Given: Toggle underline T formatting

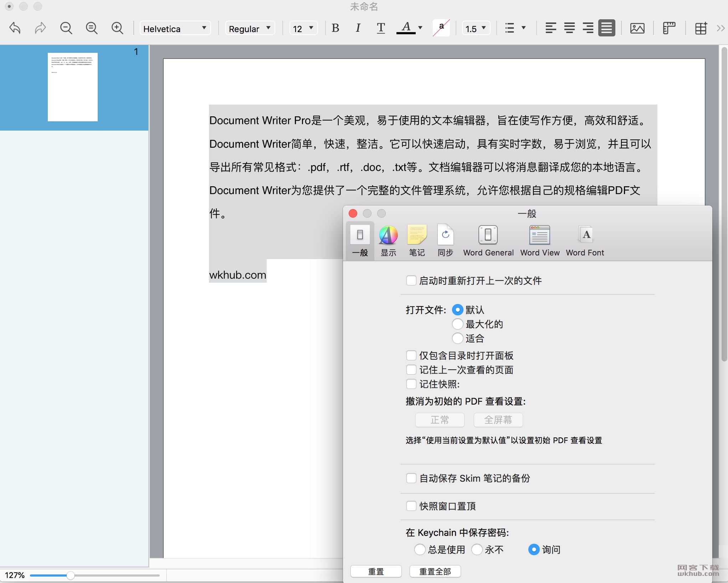Looking at the screenshot, I should click(x=381, y=28).
